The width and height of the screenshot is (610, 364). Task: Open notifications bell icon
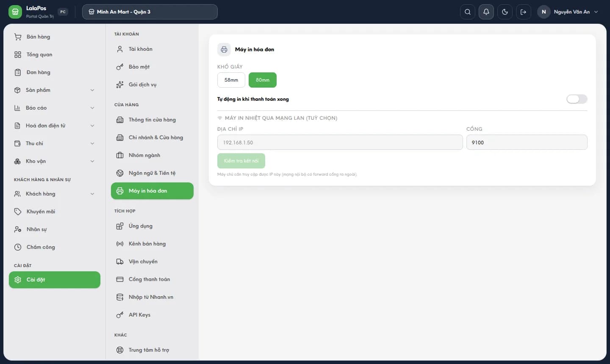(486, 12)
